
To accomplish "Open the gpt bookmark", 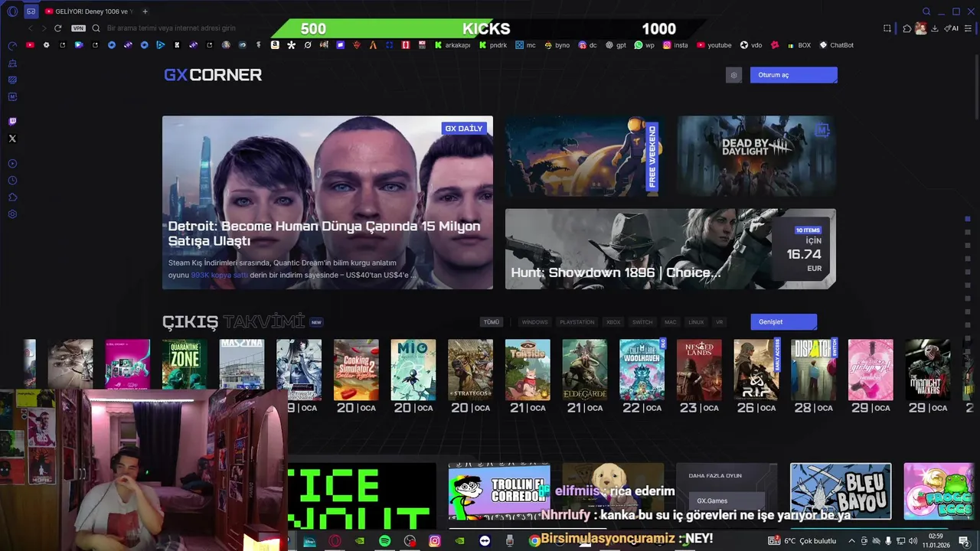I will 616,45.
